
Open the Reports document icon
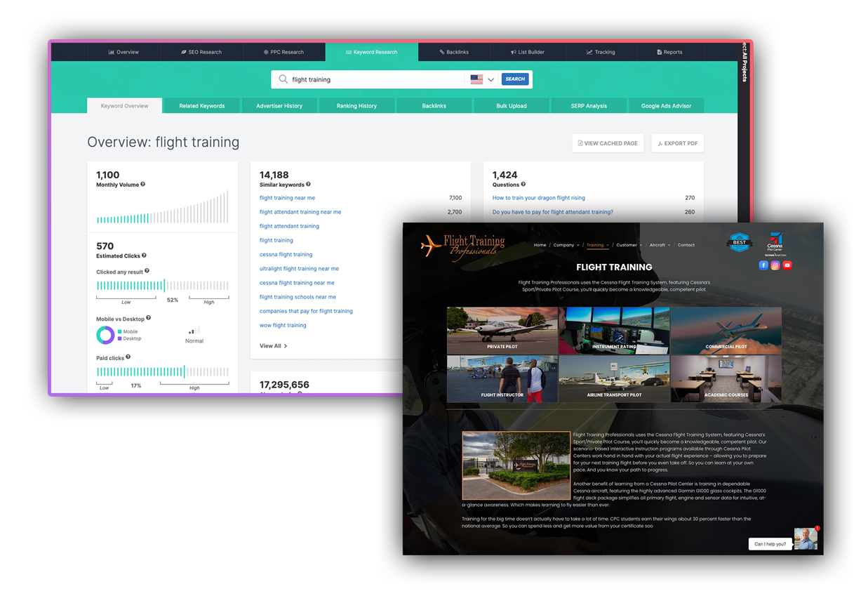659,52
